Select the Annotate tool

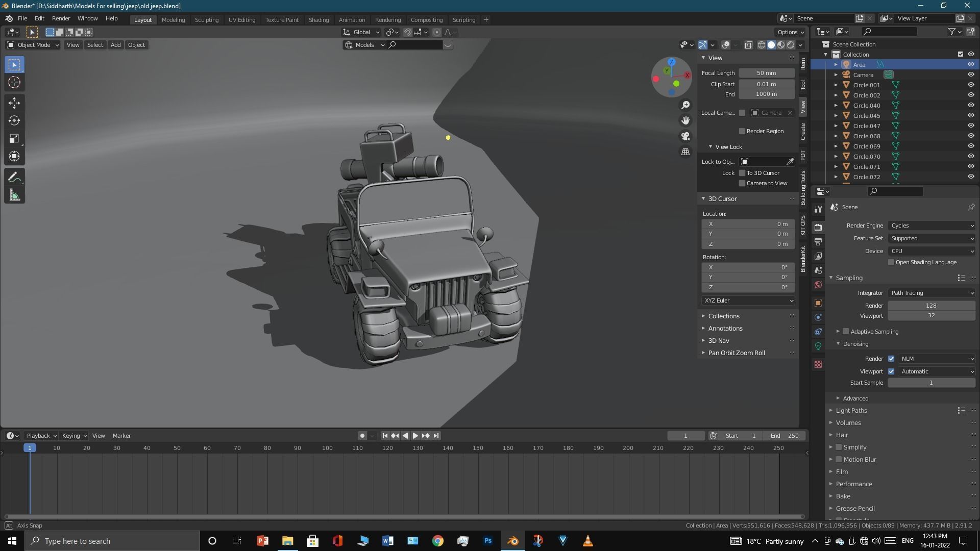(14, 178)
